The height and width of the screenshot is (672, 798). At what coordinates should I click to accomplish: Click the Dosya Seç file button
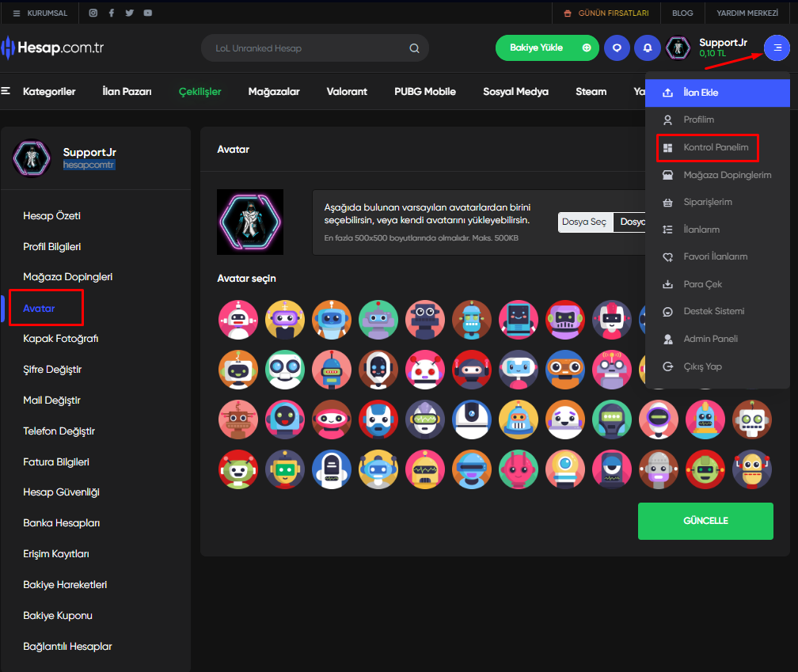(x=584, y=222)
